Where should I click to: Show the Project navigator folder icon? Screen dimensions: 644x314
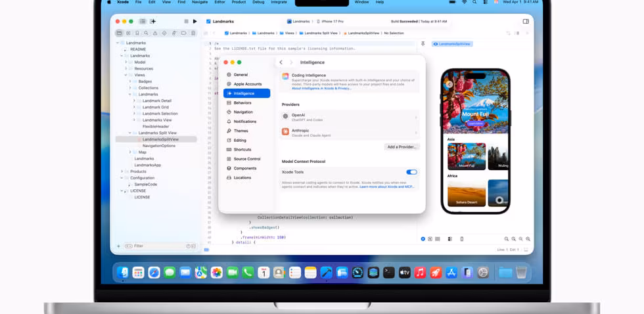click(x=119, y=33)
